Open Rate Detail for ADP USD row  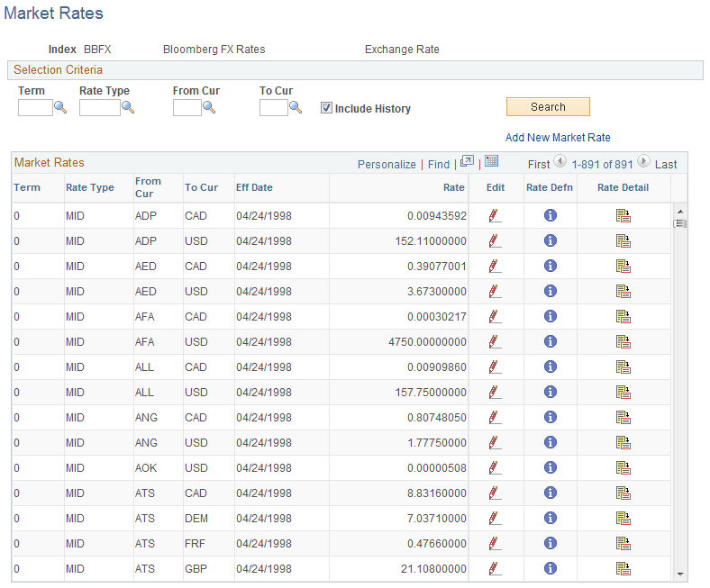point(624,241)
